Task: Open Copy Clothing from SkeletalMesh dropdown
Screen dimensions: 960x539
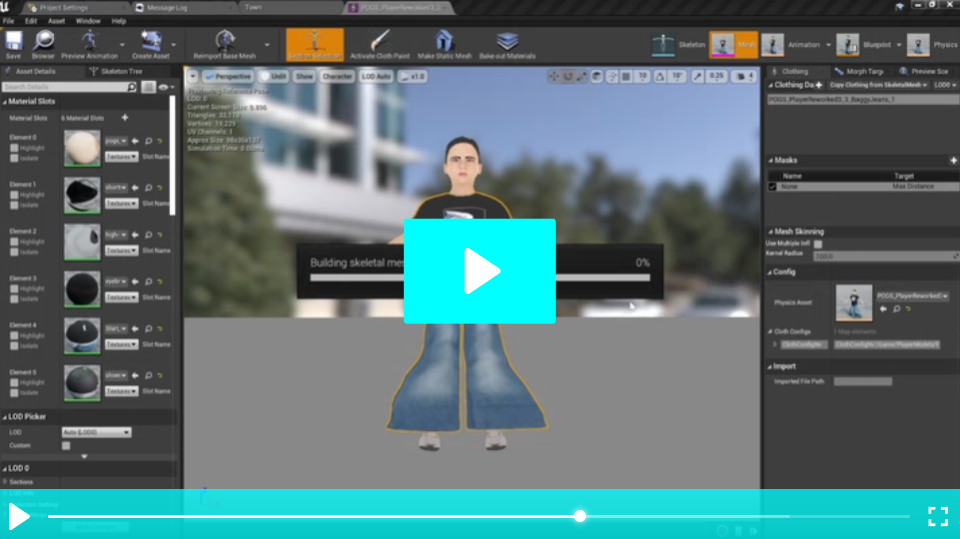Action: coord(878,85)
